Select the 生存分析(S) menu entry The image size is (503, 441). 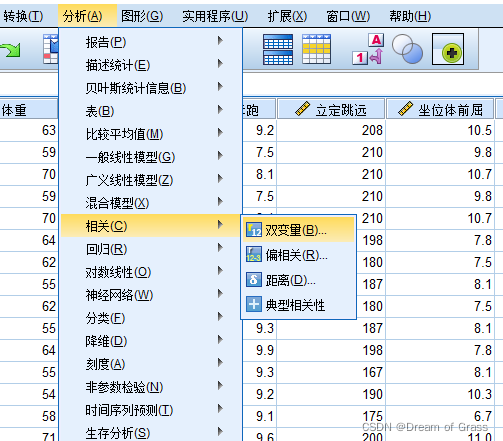pos(151,432)
